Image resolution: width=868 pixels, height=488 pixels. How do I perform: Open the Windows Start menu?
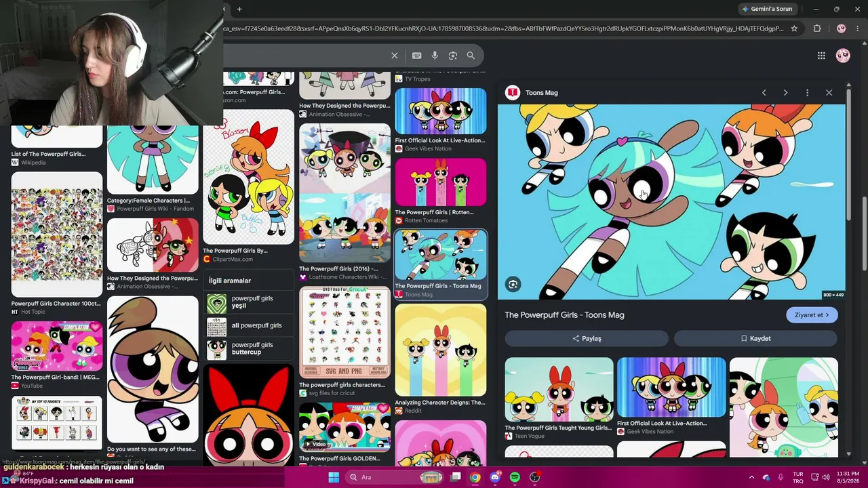(334, 477)
